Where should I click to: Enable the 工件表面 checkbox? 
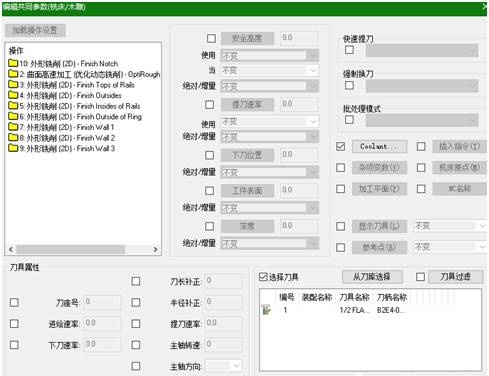coord(209,190)
